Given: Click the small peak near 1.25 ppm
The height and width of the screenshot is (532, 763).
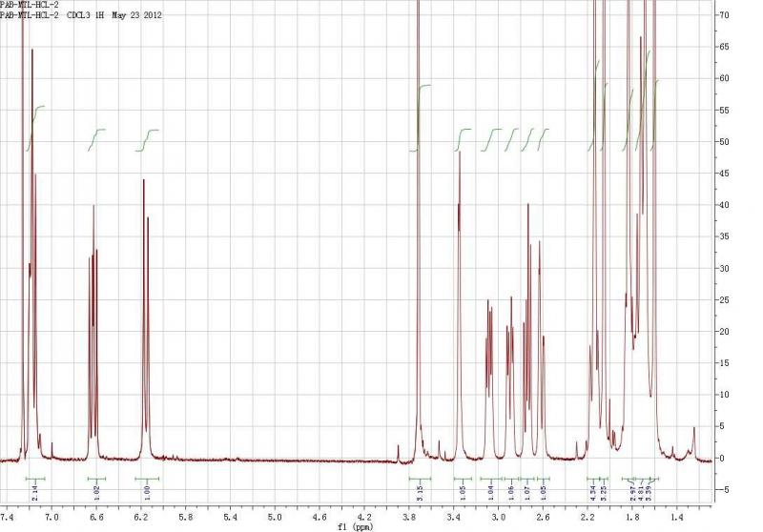Looking at the screenshot, I should pos(694,442).
